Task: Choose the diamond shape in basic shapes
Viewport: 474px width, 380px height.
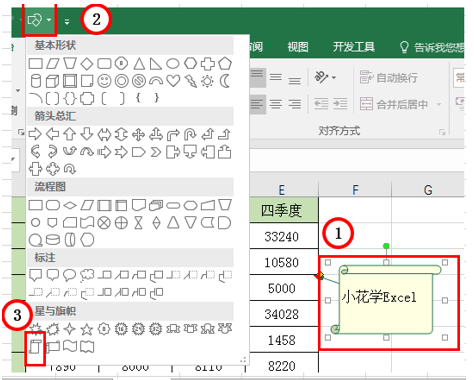Action: [87, 64]
